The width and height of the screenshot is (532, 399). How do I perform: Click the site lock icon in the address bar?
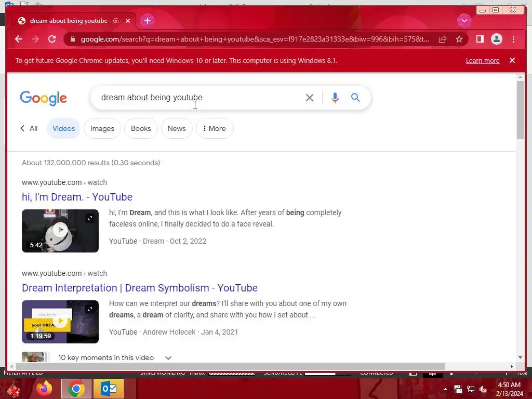coord(72,39)
